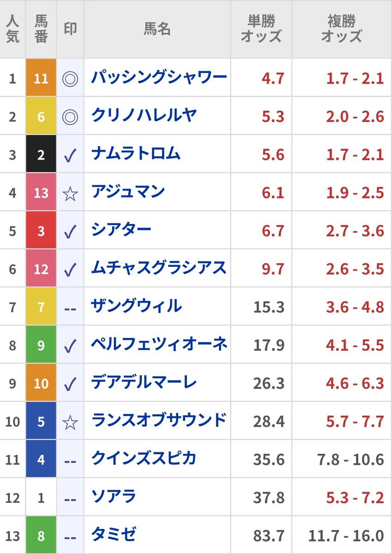Click the black horse number 2 box
Viewport: 392px width, 554px height.
coord(41,154)
